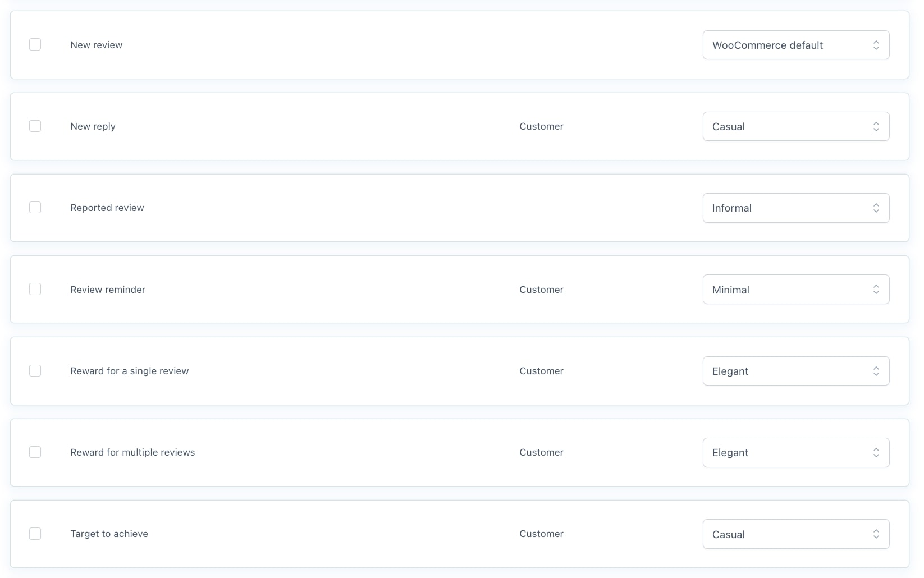Viewport: 924px width, 578px height.
Task: Click the Reward for multiple reviews title
Action: [132, 452]
